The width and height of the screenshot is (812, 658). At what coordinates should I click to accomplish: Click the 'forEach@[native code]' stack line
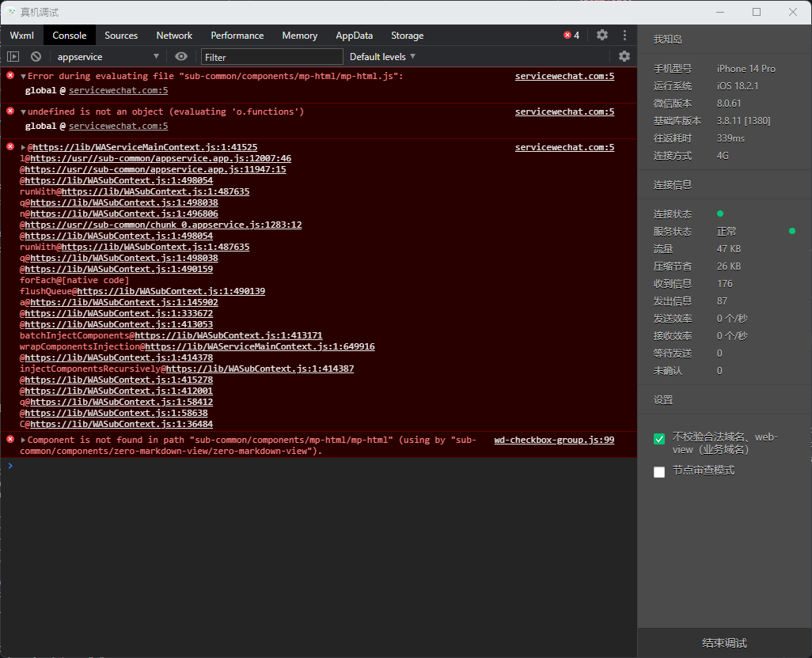pyautogui.click(x=74, y=280)
